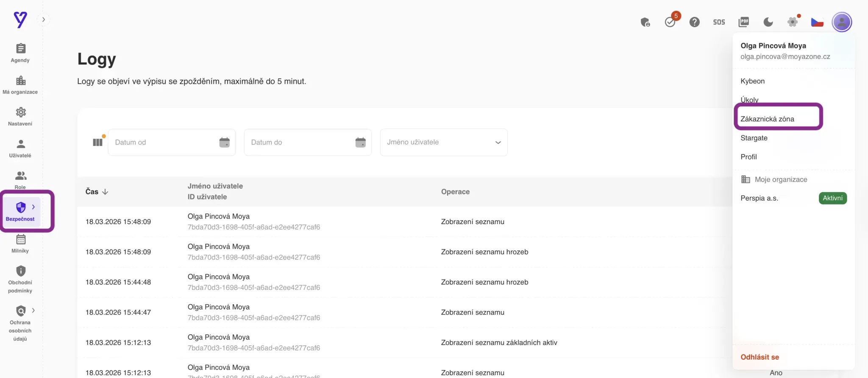Sort the table by Čas column
The width and height of the screenshot is (868, 378).
coord(97,192)
